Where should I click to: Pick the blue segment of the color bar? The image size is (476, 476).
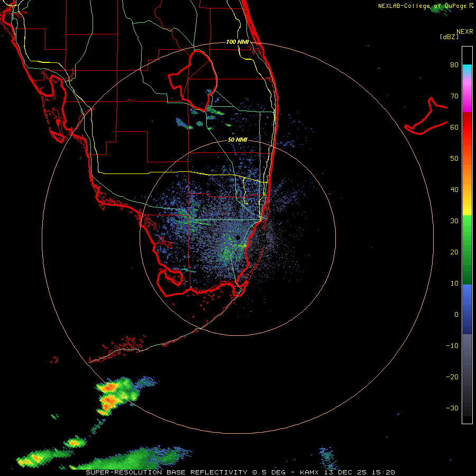(x=467, y=308)
